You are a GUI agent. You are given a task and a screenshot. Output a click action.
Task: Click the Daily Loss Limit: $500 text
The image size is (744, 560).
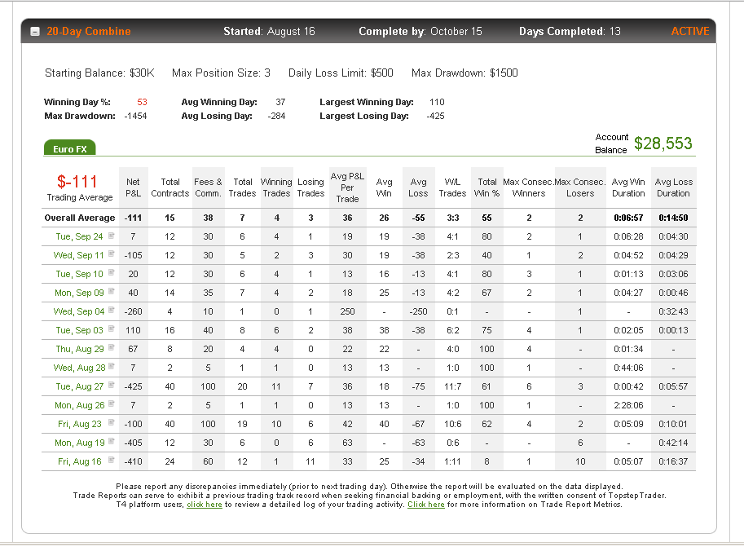click(x=341, y=73)
